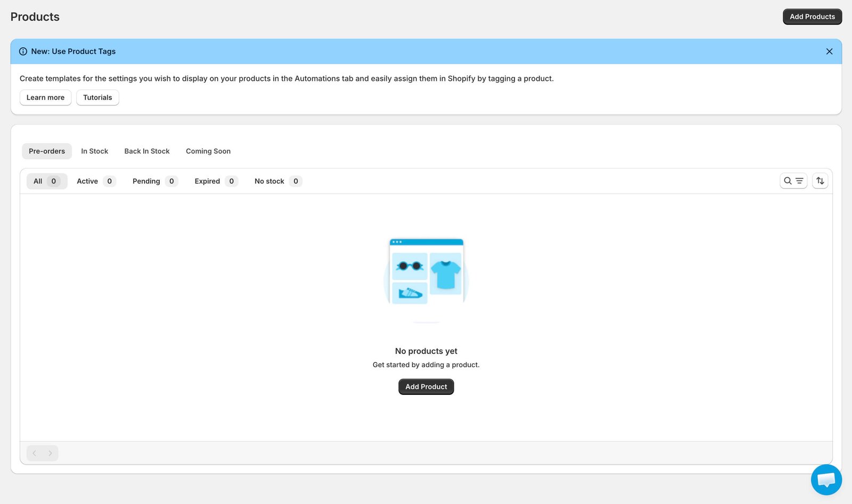Switch to the Pre-orders tab
This screenshot has height=504, width=852.
[x=47, y=151]
